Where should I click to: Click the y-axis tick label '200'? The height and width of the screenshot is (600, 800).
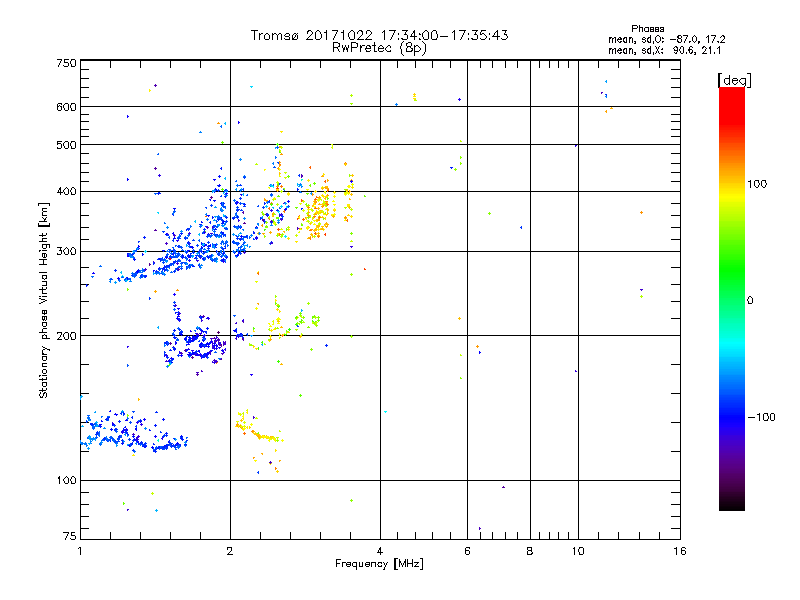pos(66,336)
